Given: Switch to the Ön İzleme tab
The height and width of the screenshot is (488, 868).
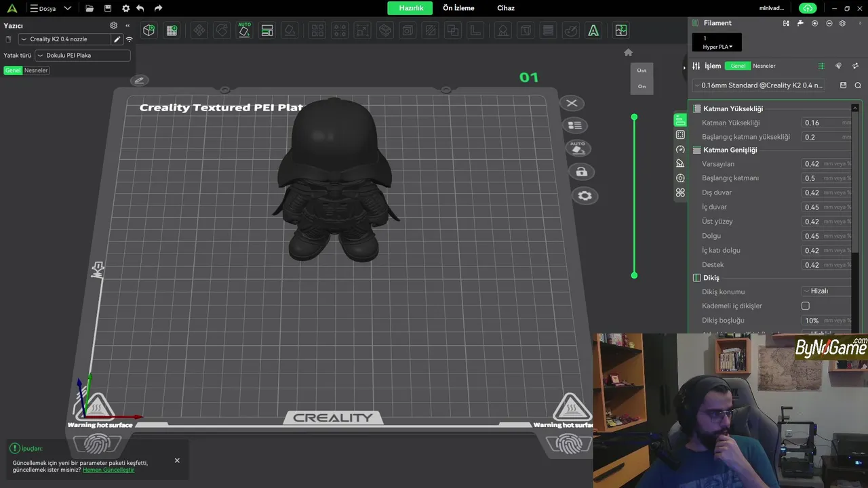Looking at the screenshot, I should (458, 8).
